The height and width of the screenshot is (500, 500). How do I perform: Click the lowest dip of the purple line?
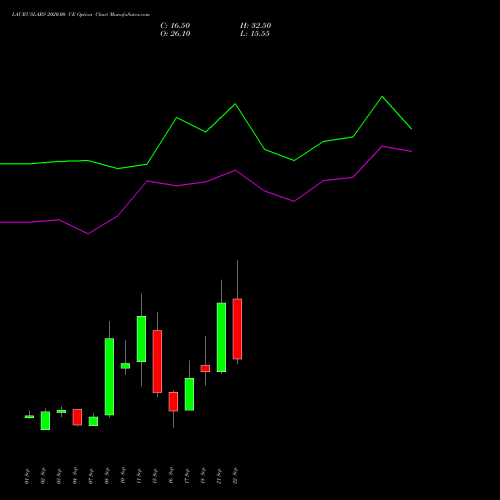tap(88, 234)
